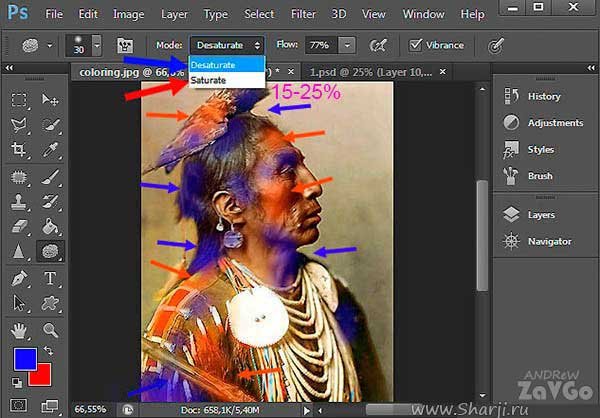Choose the Horizontal Type tool
Image resolution: width=600 pixels, height=418 pixels.
pos(49,278)
